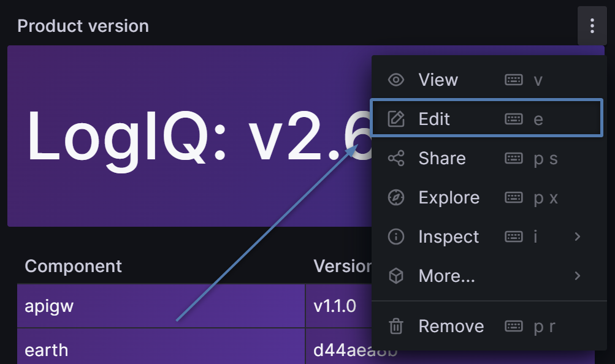The image size is (615, 364).
Task: Click the info circle Inspect icon
Action: tap(397, 237)
